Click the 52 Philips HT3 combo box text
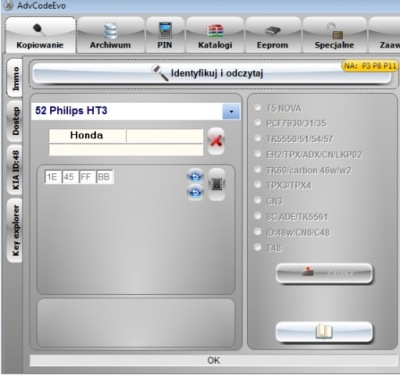 tap(71, 111)
